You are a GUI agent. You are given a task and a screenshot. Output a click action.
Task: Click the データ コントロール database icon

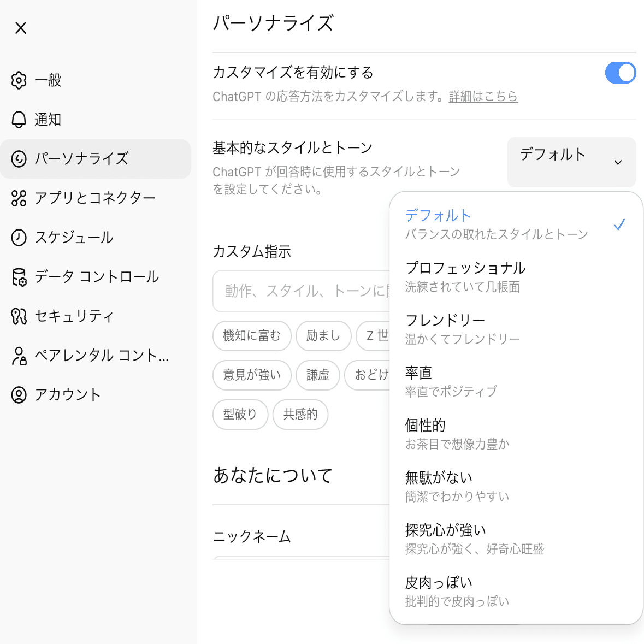click(19, 277)
